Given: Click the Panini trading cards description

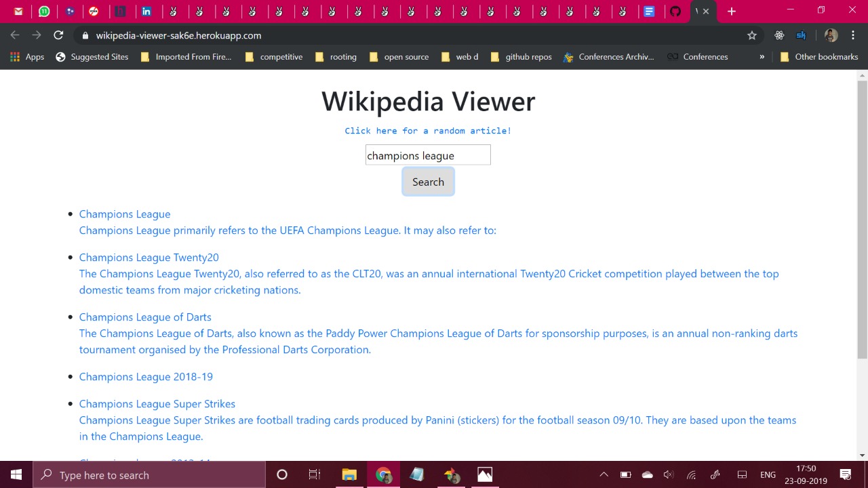Looking at the screenshot, I should 437,428.
